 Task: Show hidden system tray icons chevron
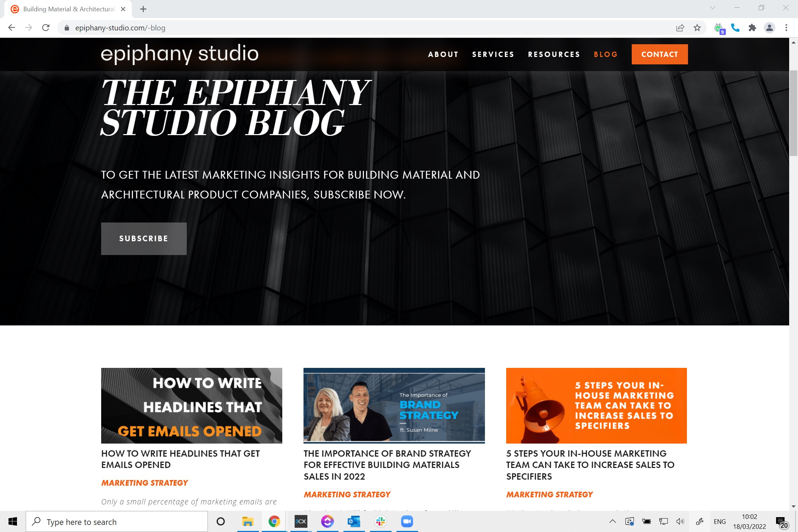coord(613,521)
